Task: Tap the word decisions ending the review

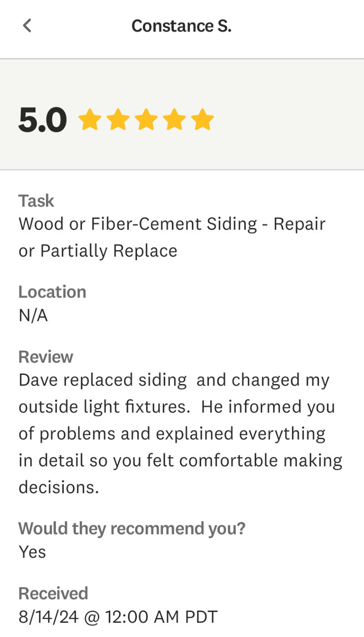Action: [x=59, y=487]
